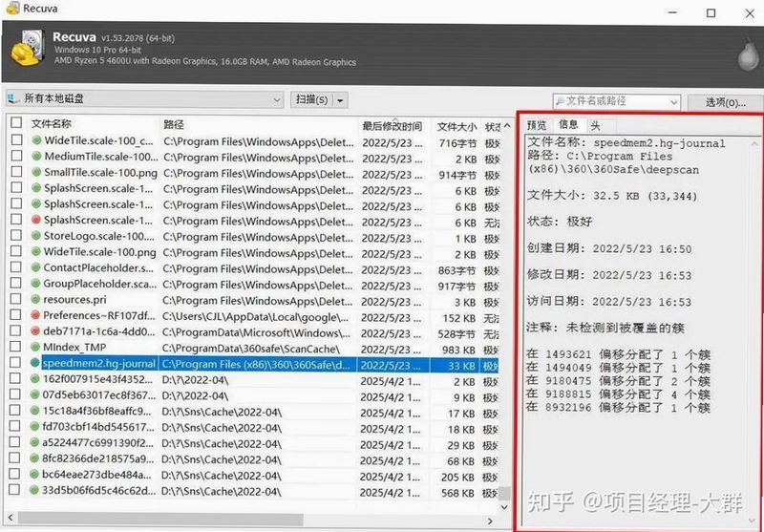Click green status dot for a5224477c6991390f2
764x532 pixels.
(x=34, y=443)
